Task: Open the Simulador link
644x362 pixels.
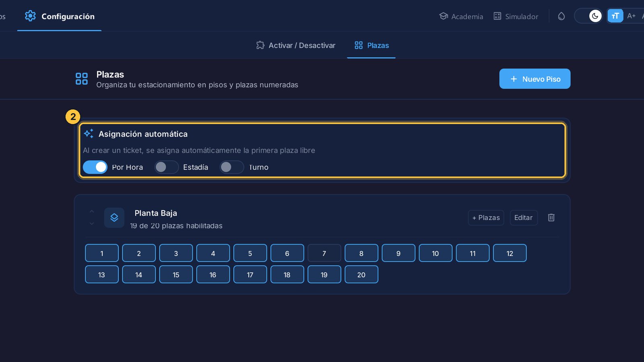Action: [516, 16]
